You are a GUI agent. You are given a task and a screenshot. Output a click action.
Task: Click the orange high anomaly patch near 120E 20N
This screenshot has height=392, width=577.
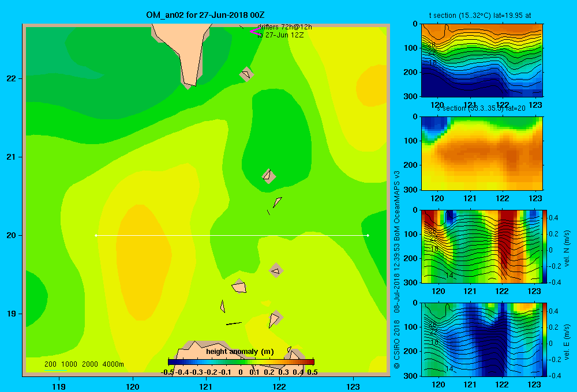(143, 262)
